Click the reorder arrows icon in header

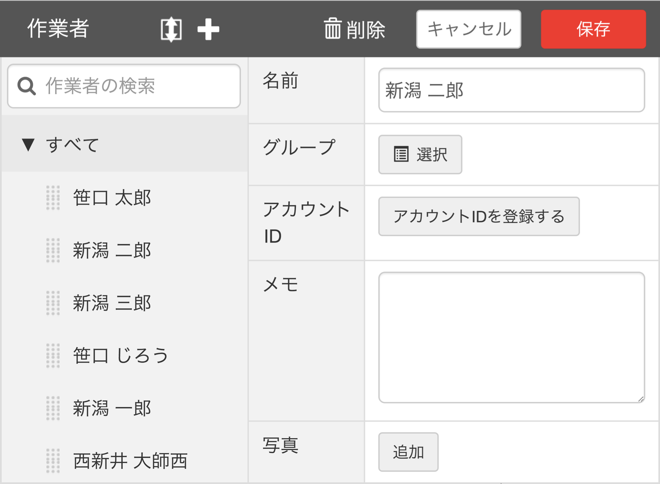(171, 30)
